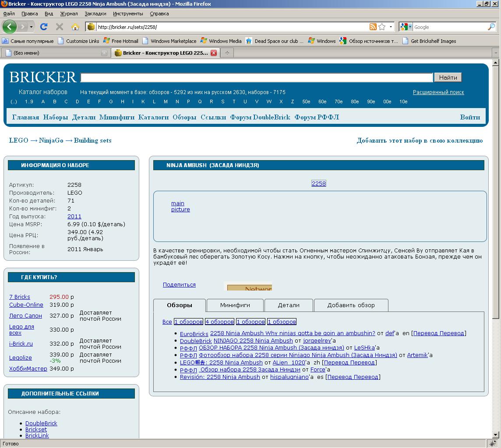Click the URL address bar field
This screenshot has height=448, width=501.
pos(232,27)
